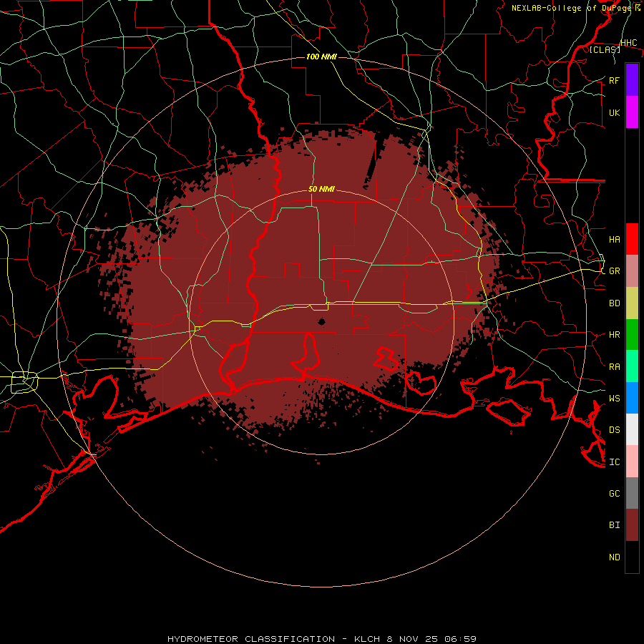The image size is (644, 644).
Task: Click the BI dark red legend swatch
Action: click(x=632, y=525)
